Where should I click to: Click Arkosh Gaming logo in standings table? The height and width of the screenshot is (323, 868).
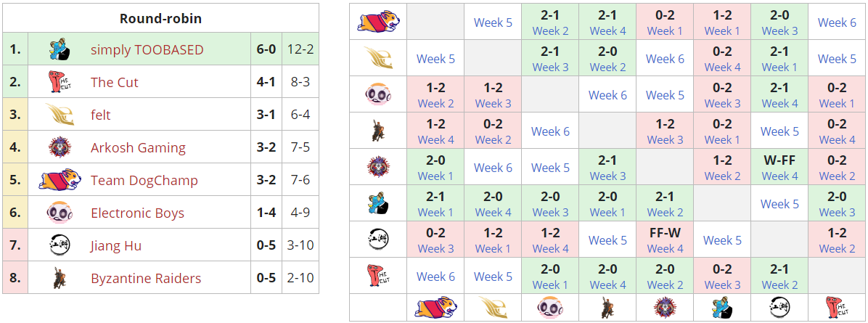(59, 148)
